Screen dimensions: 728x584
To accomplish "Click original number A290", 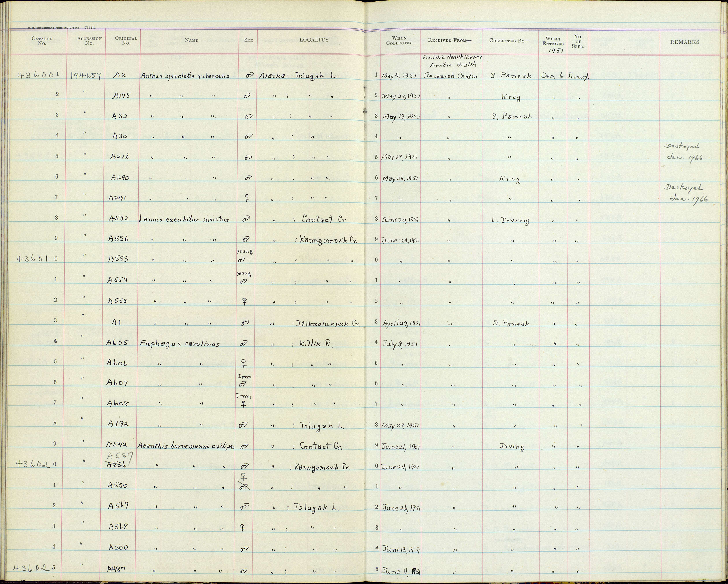I will coord(120,177).
